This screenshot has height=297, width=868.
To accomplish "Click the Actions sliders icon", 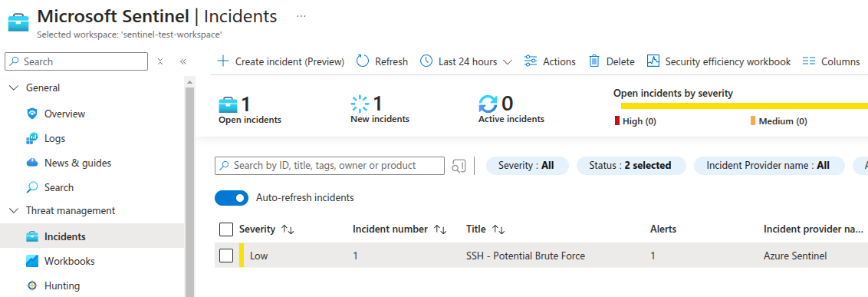I will pyautogui.click(x=531, y=61).
